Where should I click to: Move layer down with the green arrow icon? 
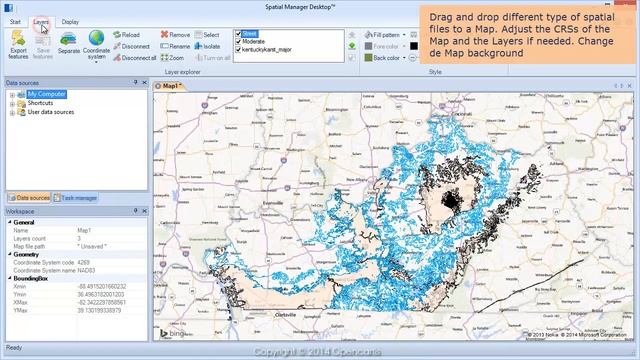click(x=352, y=46)
